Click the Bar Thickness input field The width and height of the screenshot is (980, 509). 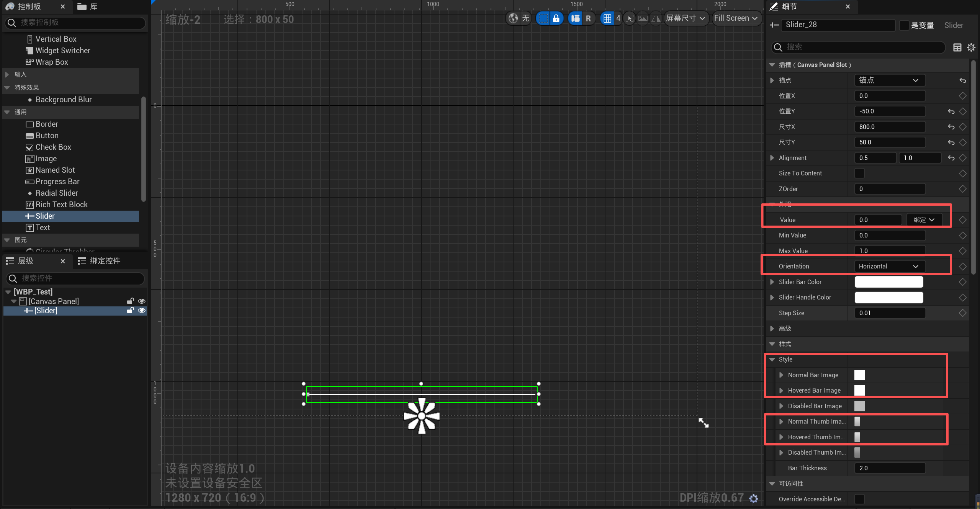(x=889, y=468)
